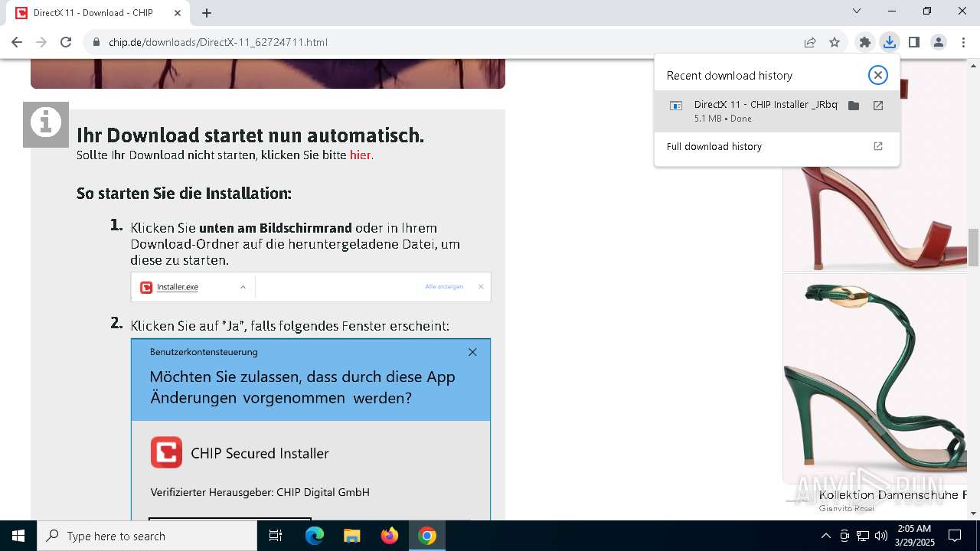Viewport: 980px width, 551px height.
Task: Click the Installer.exe example image
Action: pyautogui.click(x=311, y=287)
